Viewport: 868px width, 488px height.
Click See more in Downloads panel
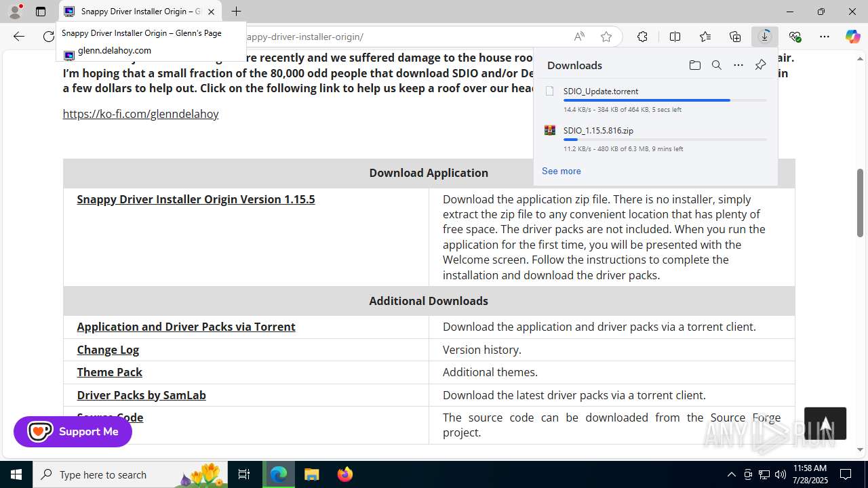[x=561, y=171]
